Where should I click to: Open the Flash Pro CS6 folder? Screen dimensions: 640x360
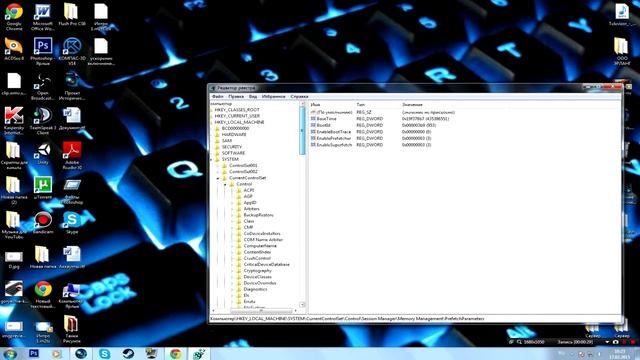pos(71,15)
